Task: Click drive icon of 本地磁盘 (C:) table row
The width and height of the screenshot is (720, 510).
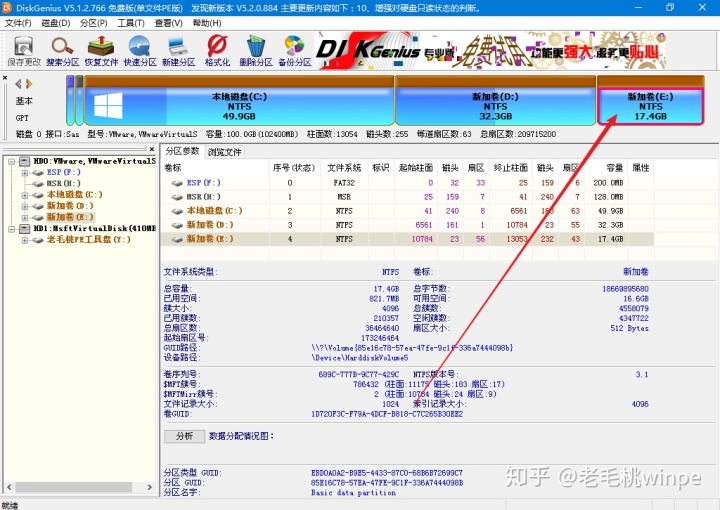Action: coord(177,211)
